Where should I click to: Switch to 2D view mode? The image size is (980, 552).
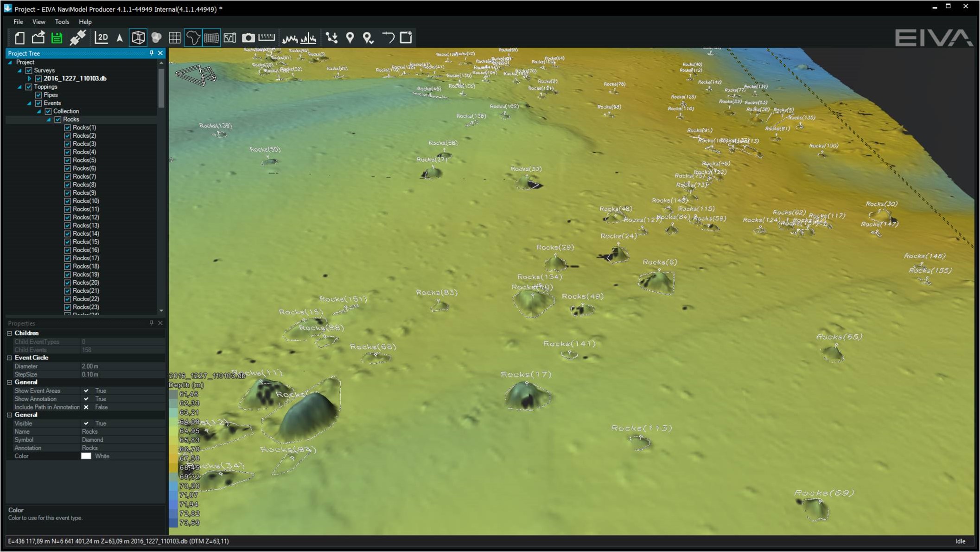click(101, 38)
